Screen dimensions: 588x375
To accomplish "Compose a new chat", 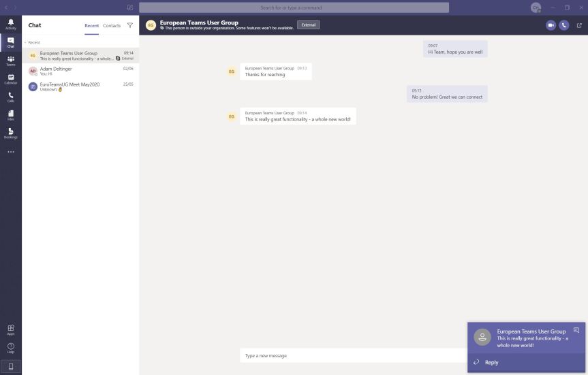I will [129, 7].
